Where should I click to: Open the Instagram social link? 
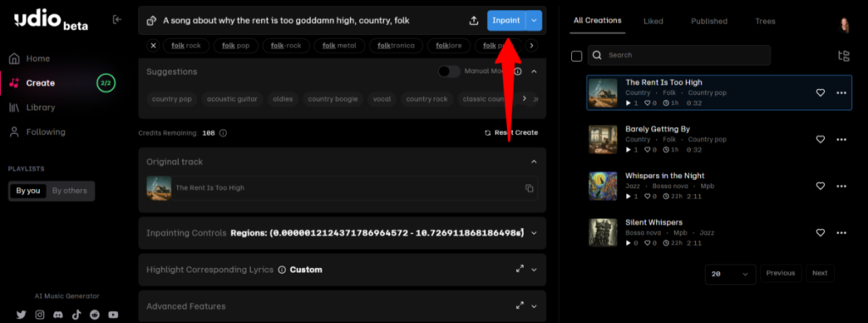tap(40, 315)
